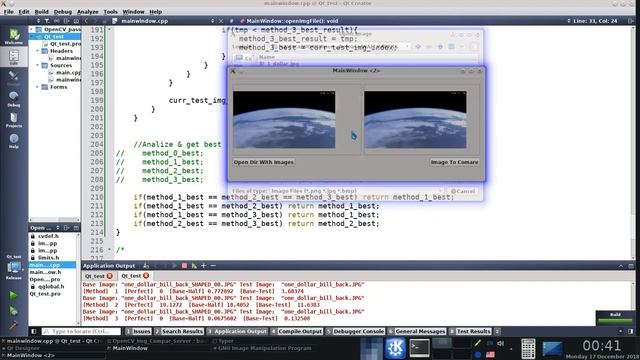This screenshot has width=640, height=360.
Task: Open the calculator in the taskbar
Action: [528, 348]
